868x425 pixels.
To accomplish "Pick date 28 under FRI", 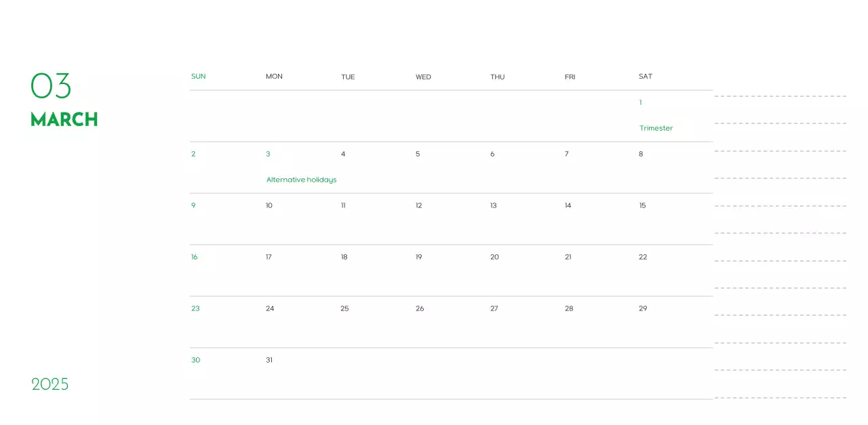I will point(569,308).
